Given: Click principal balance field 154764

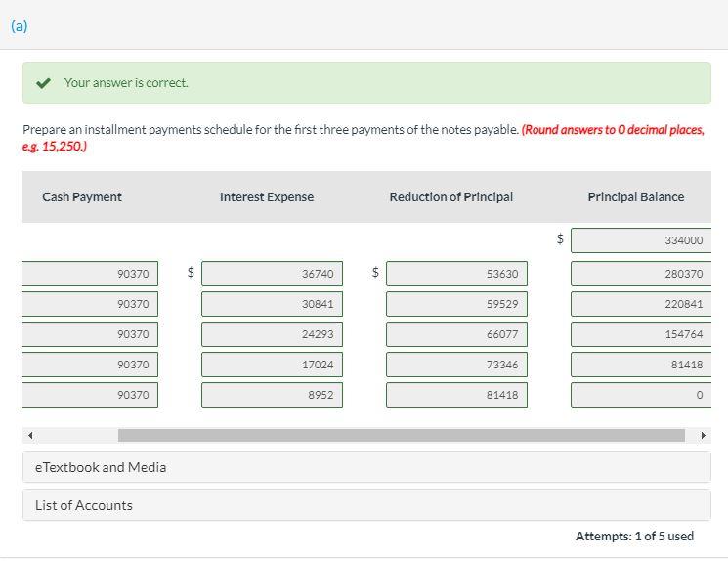Looking at the screenshot, I should [641, 334].
